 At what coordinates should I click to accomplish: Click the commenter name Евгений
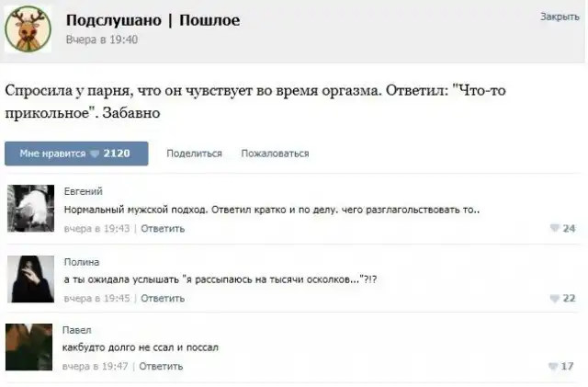83,191
